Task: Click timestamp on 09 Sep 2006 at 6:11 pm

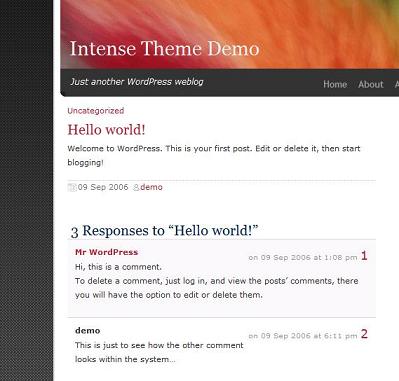Action: tap(303, 336)
